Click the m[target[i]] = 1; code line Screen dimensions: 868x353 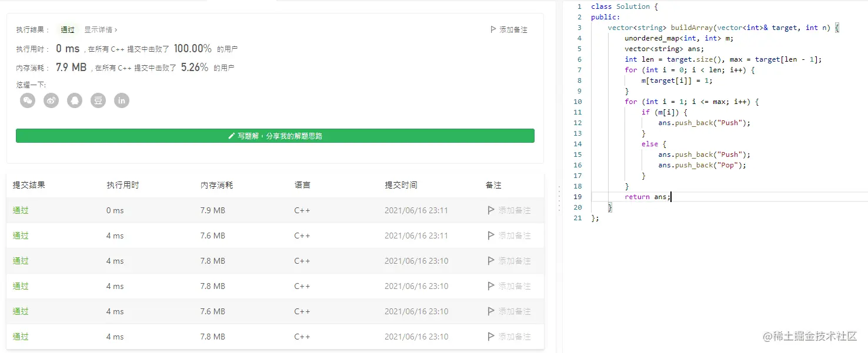(676, 80)
